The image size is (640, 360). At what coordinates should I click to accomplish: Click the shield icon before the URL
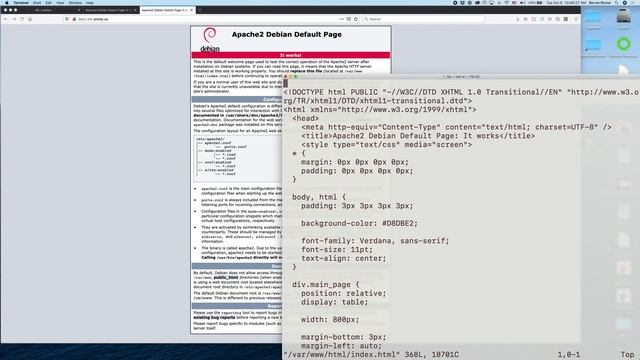(67, 19)
